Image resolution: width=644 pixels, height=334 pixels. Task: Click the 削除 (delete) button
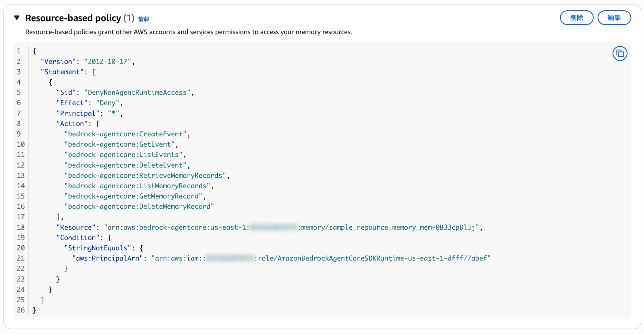click(576, 18)
